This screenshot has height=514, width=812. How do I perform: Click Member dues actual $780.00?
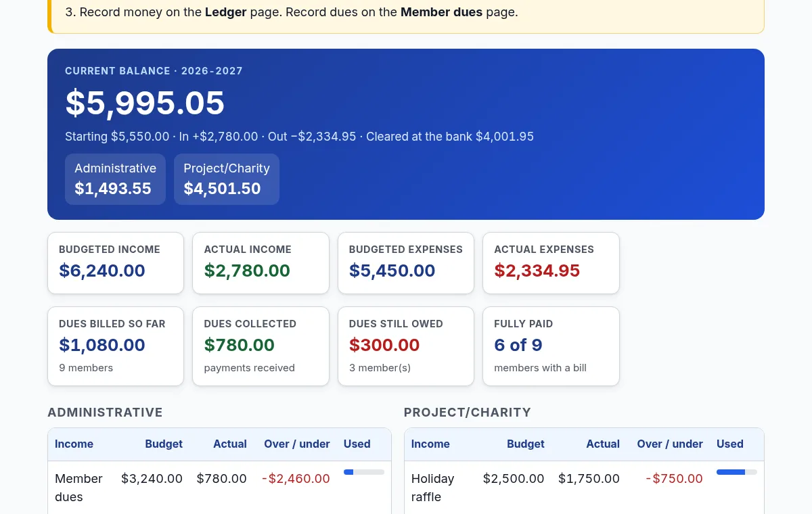[221, 479]
